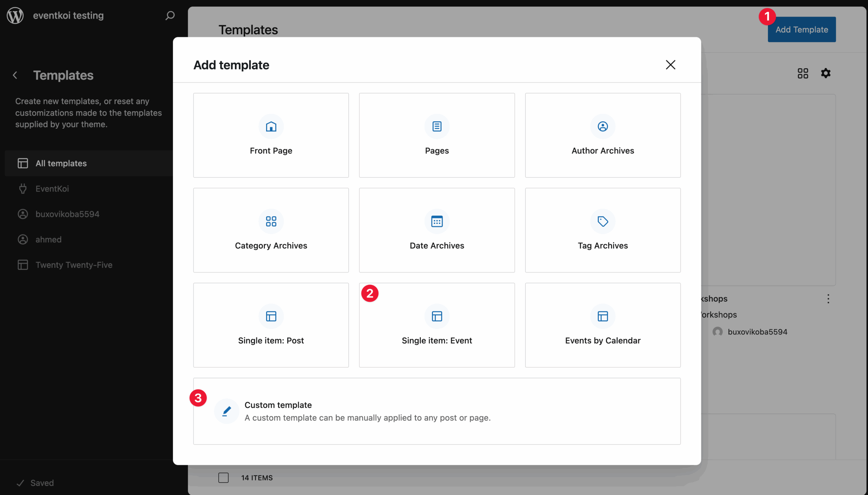Open the search magnifier icon in sidebar
The height and width of the screenshot is (495, 868).
170,16
